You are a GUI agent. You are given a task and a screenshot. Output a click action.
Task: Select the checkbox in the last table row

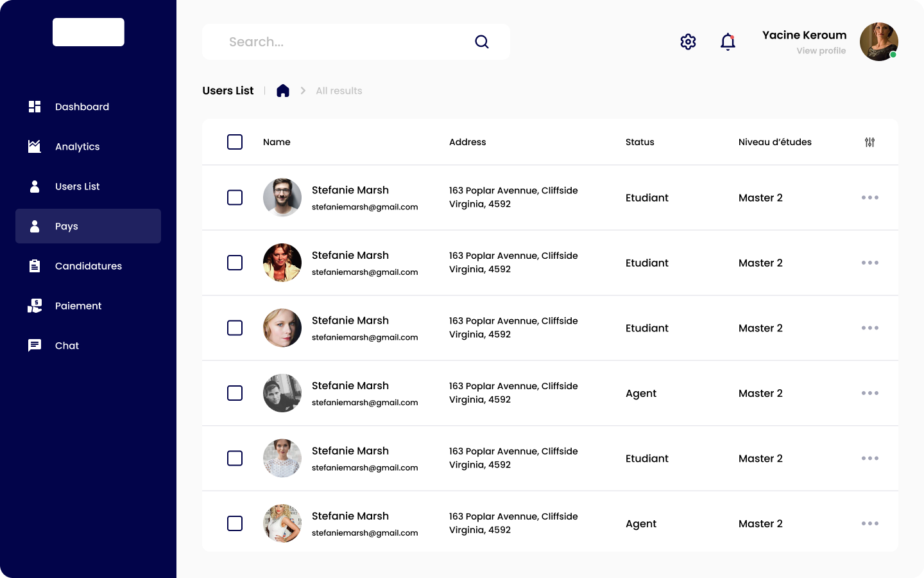(235, 523)
